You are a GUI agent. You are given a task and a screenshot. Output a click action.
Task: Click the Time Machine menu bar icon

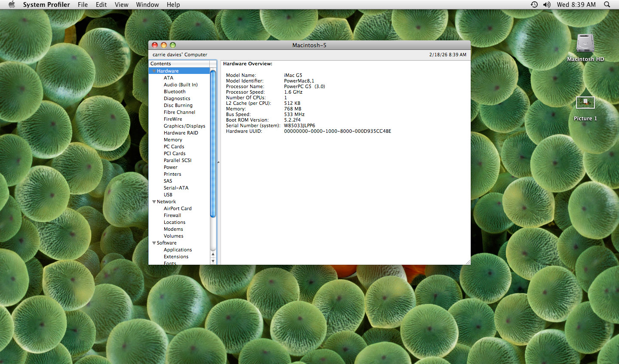click(x=534, y=4)
